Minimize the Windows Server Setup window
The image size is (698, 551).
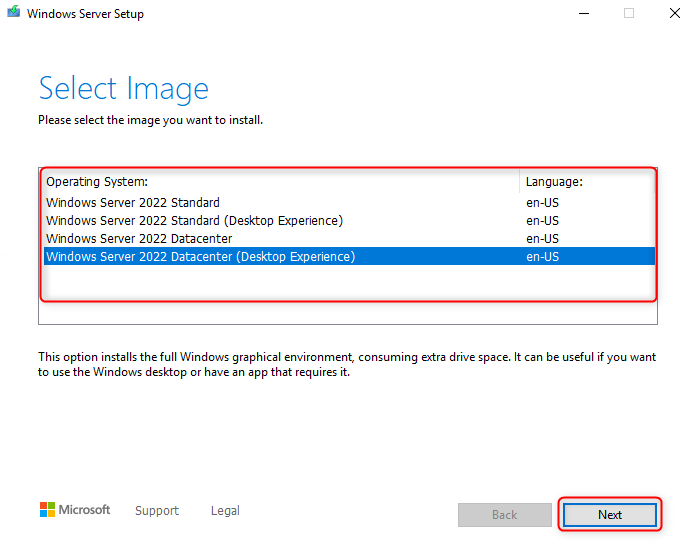pos(584,13)
